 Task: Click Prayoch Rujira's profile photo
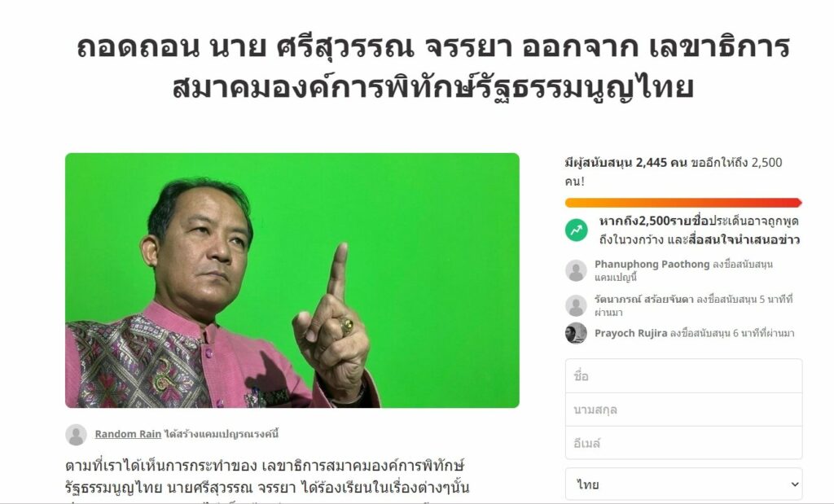[x=576, y=333]
